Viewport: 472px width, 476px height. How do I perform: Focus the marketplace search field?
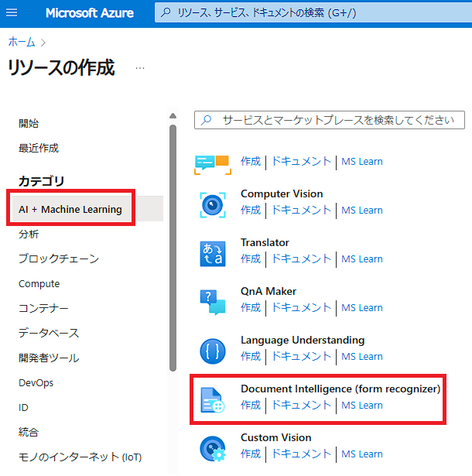pos(330,120)
